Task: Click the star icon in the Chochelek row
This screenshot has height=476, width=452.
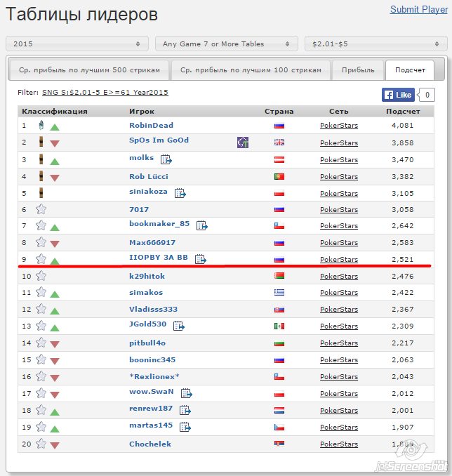Action: pos(41,444)
